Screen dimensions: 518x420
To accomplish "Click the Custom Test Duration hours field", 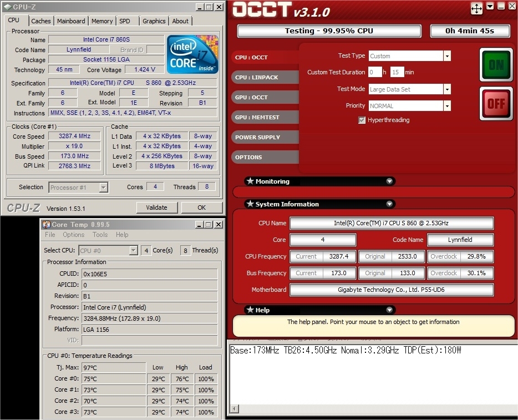I will [375, 72].
